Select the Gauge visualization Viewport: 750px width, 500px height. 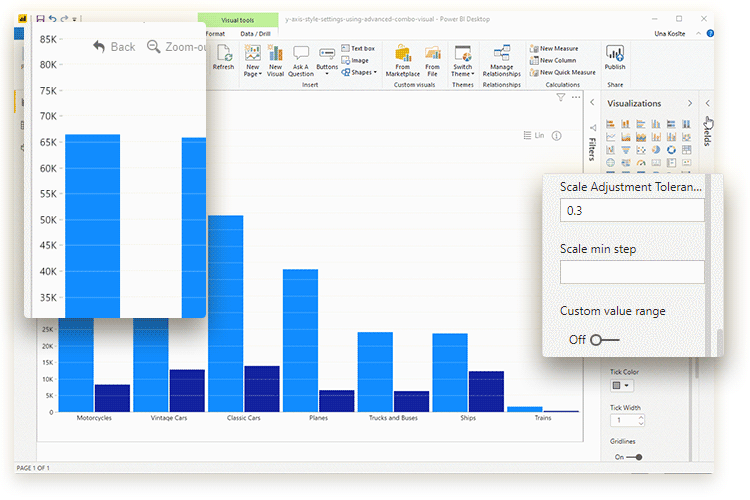(641, 163)
